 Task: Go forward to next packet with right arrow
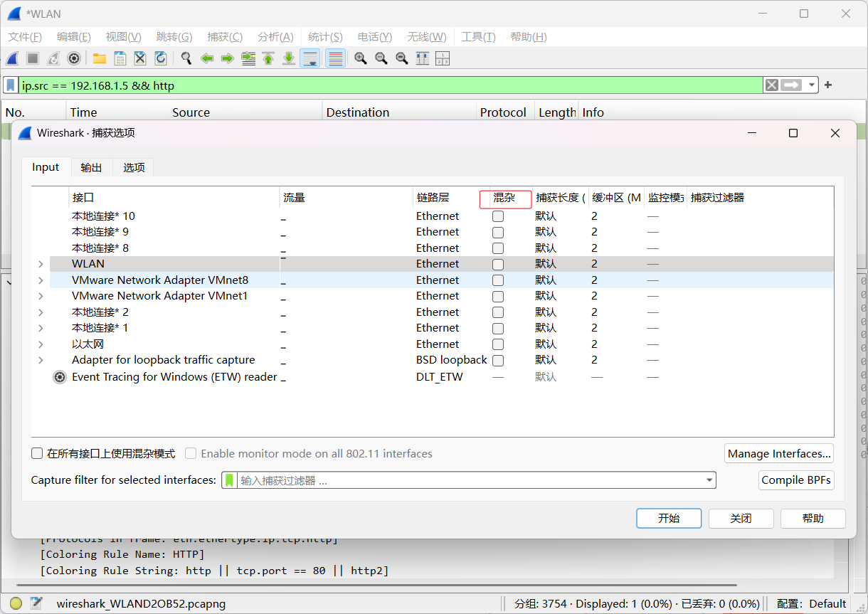[x=228, y=58]
